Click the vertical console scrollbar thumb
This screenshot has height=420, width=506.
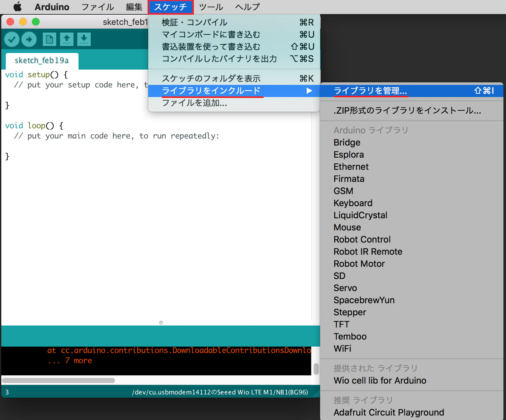click(x=316, y=369)
